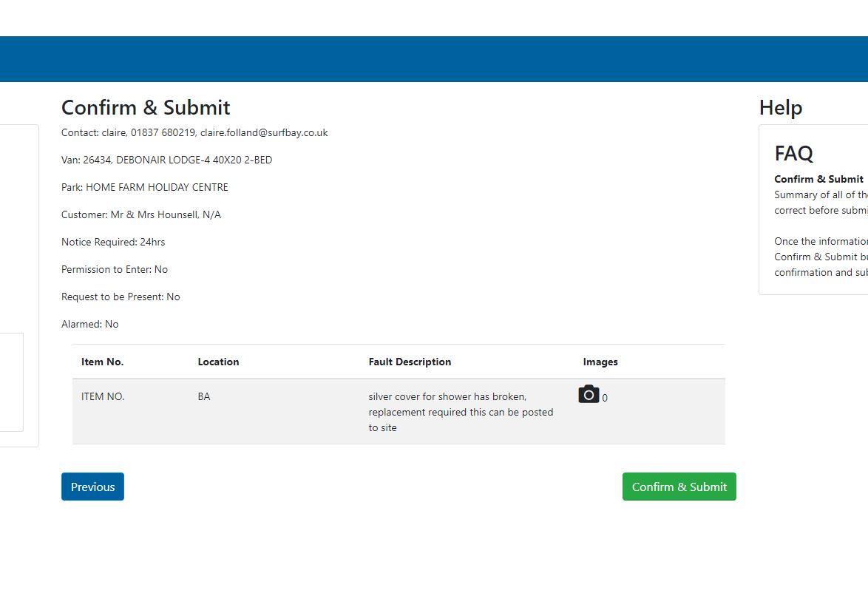This screenshot has width=868, height=613.
Task: Click the ITEM NO. cell in the table row
Action: tap(103, 396)
